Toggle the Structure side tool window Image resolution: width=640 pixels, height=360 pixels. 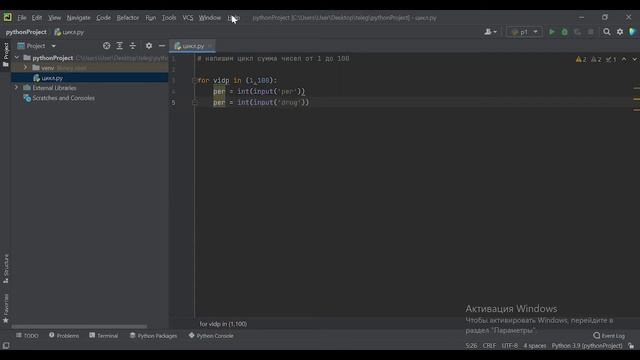click(6, 269)
